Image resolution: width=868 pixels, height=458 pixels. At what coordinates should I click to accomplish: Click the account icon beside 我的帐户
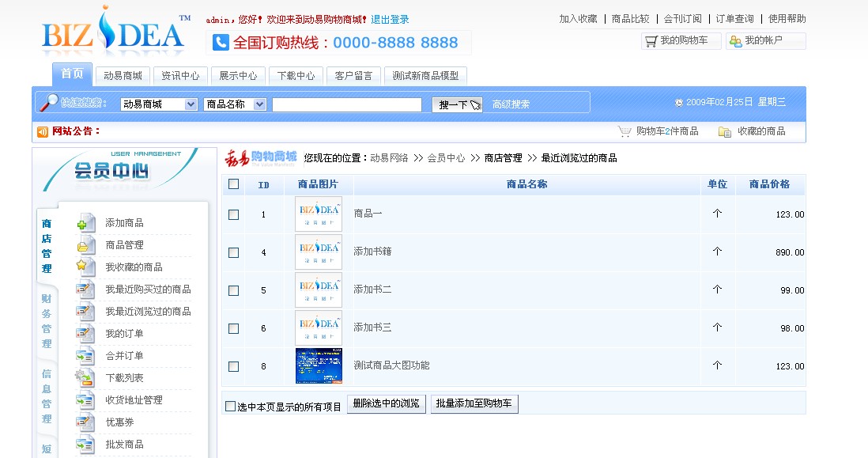tap(735, 41)
